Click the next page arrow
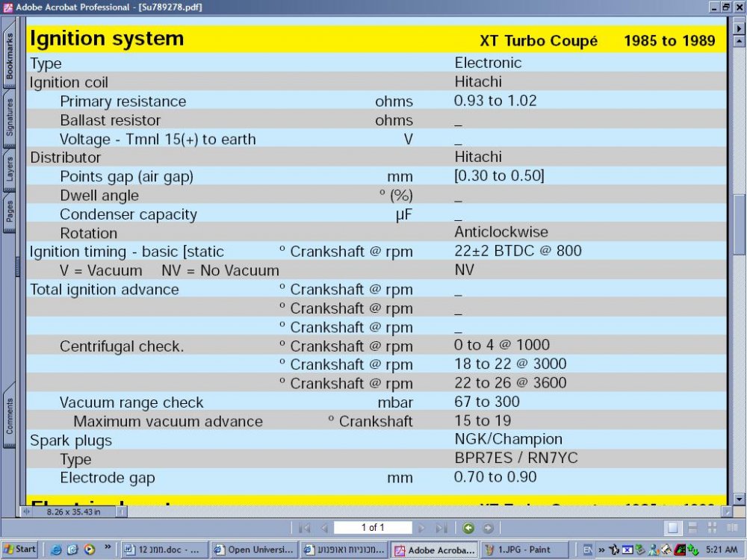747x560 pixels. click(421, 528)
